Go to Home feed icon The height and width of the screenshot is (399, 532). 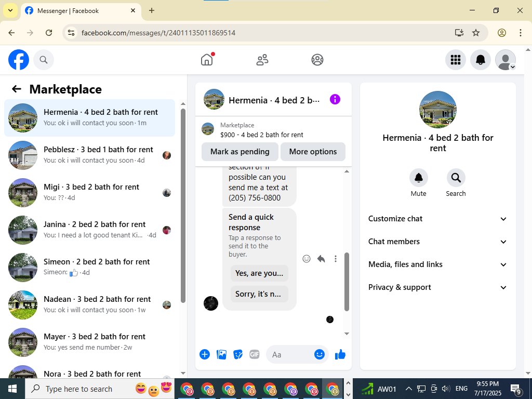(207, 60)
